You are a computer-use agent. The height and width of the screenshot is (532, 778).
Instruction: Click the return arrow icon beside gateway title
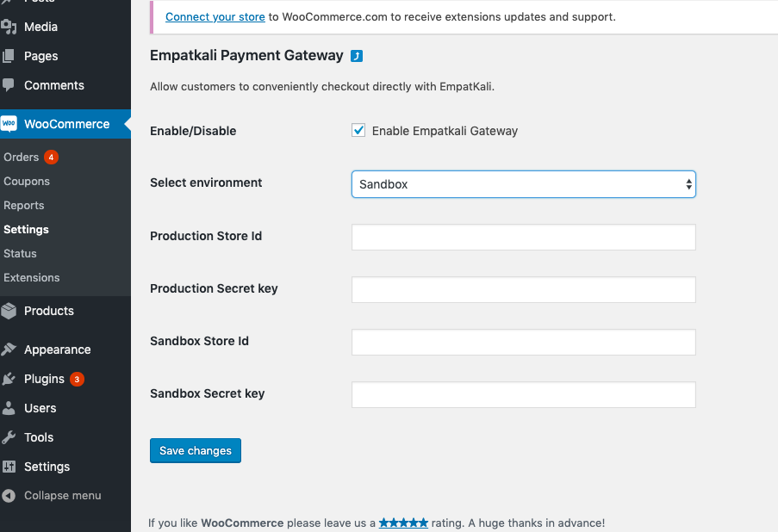(356, 56)
